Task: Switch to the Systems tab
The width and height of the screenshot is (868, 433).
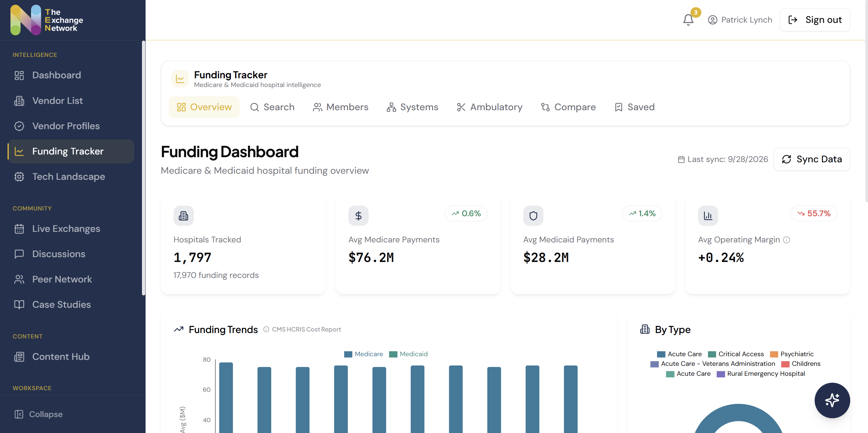Action: [412, 107]
